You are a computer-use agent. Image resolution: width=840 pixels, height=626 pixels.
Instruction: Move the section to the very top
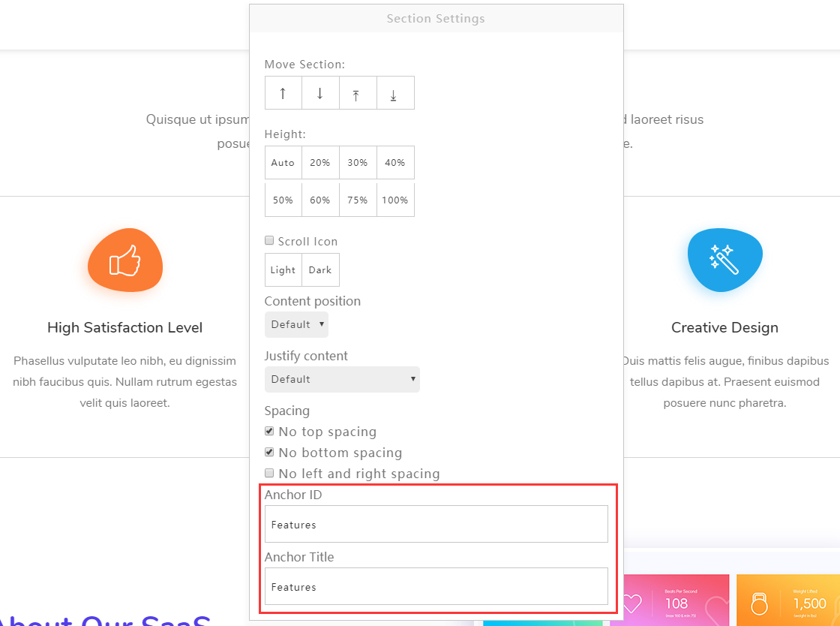pos(358,92)
